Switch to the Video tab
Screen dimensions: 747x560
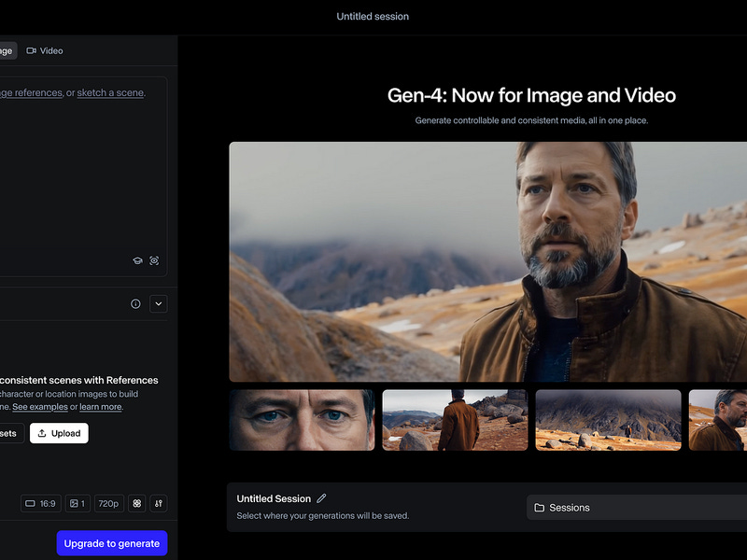45,50
